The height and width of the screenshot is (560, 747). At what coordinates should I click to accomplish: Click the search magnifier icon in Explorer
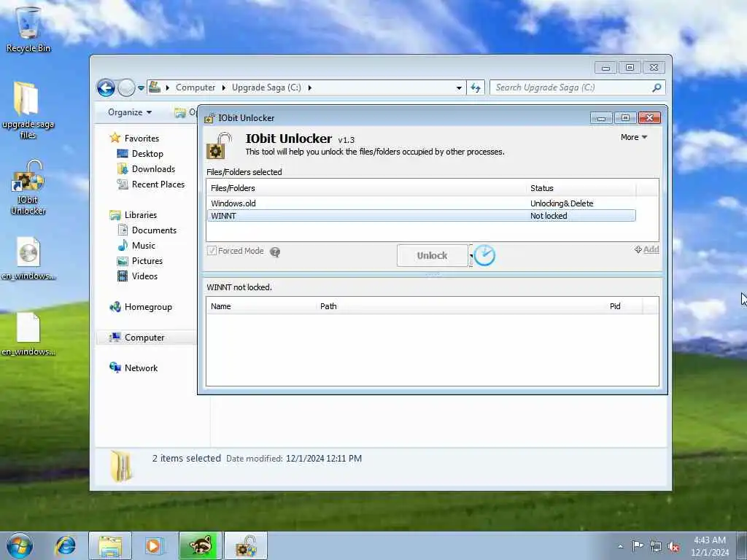click(657, 87)
